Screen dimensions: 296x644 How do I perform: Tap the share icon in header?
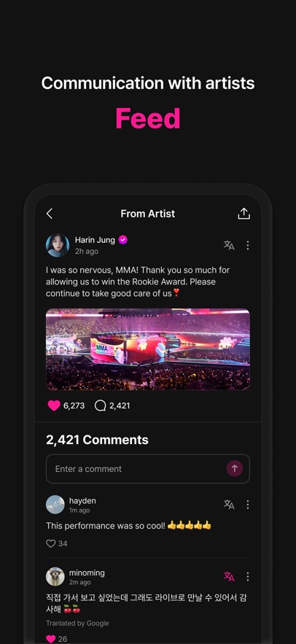coord(244,213)
